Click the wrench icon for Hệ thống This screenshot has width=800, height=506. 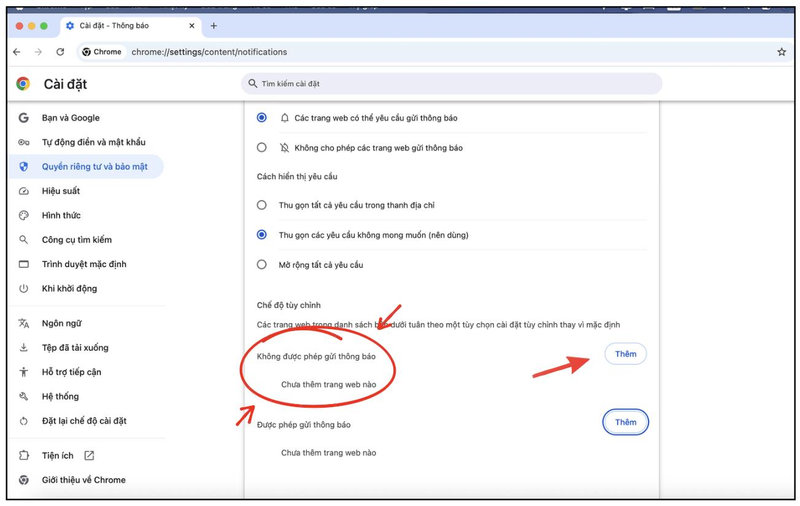23,396
